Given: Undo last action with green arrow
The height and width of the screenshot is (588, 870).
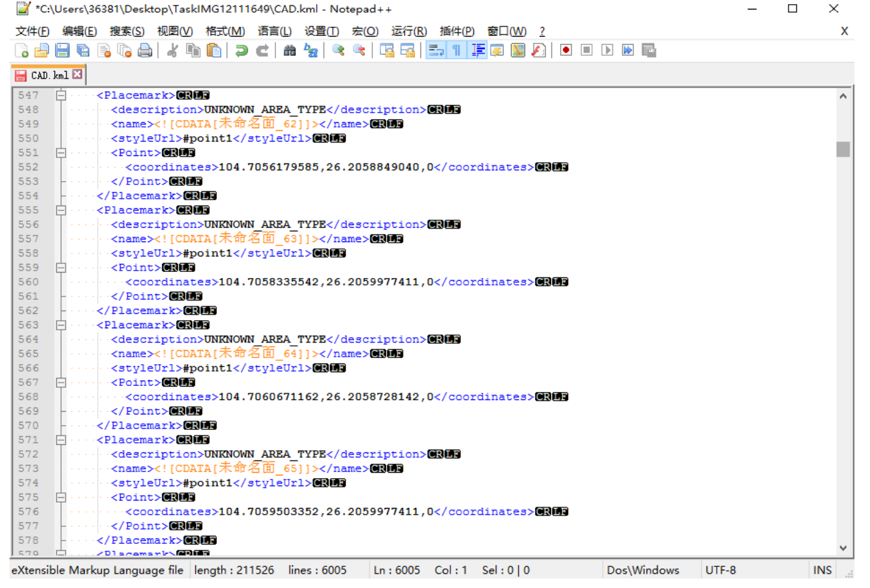Looking at the screenshot, I should coord(241,50).
